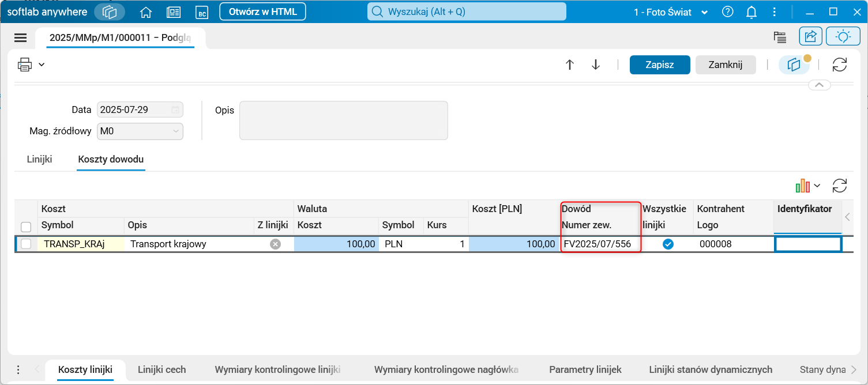Toggle the Z linijki x mark icon
Screen dimensions: 868x385
[x=275, y=244]
